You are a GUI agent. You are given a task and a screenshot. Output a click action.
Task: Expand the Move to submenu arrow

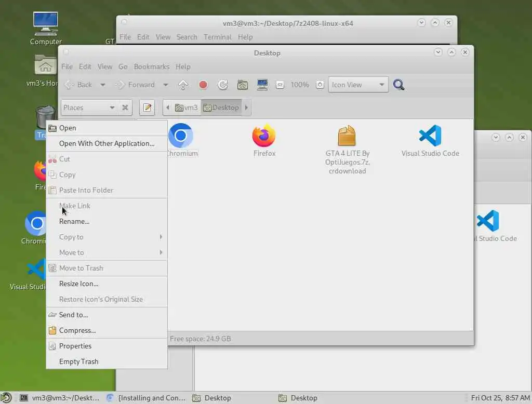coord(161,253)
